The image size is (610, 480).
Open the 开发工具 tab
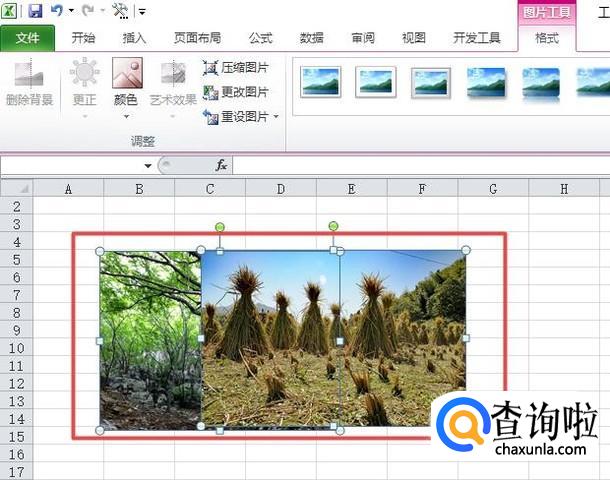pos(477,38)
